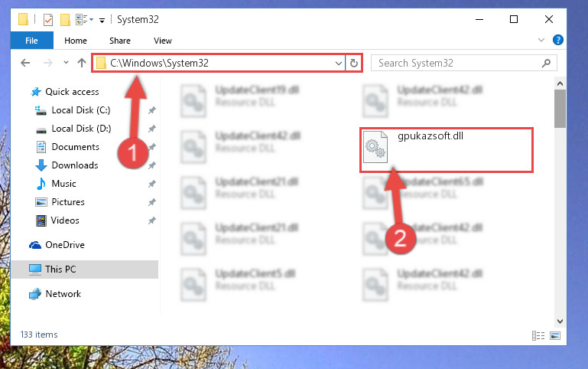Switch to details view layout icon
588x369 pixels.
(x=538, y=335)
